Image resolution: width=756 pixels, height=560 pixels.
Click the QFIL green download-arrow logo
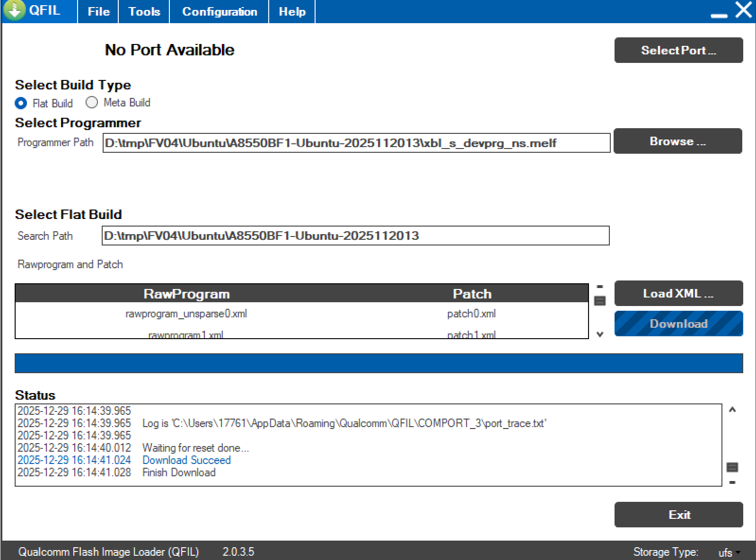click(15, 10)
